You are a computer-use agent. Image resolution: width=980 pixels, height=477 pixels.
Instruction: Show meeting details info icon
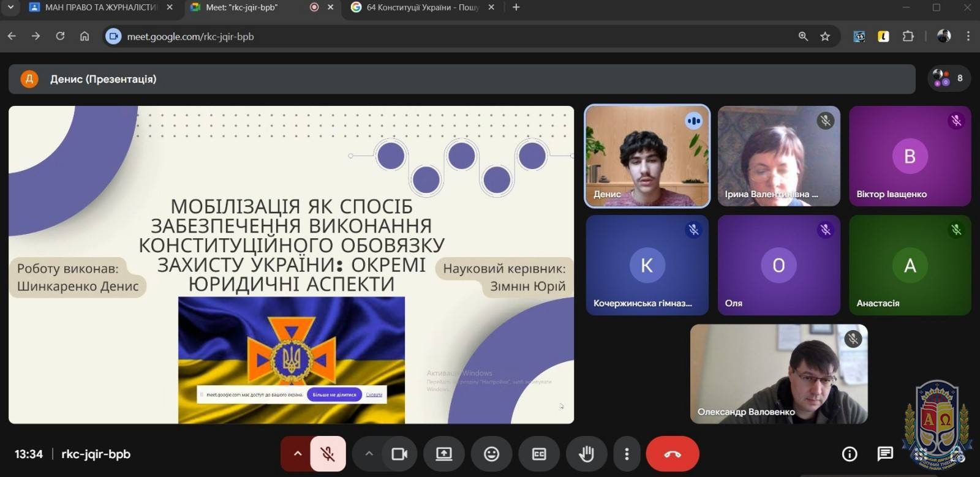click(x=849, y=454)
